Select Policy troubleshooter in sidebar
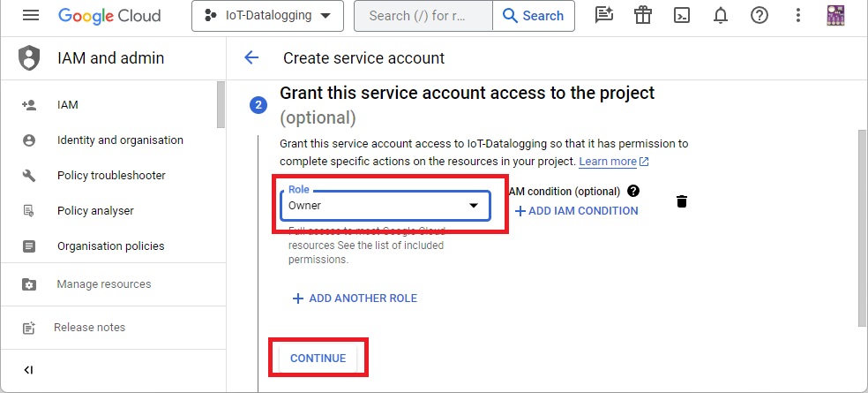The image size is (868, 393). (111, 176)
